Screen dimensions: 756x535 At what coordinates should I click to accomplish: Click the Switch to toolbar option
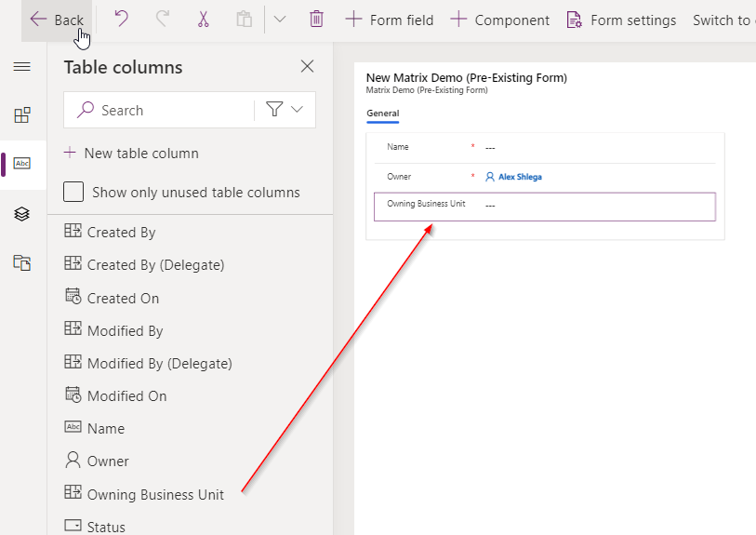(x=723, y=20)
